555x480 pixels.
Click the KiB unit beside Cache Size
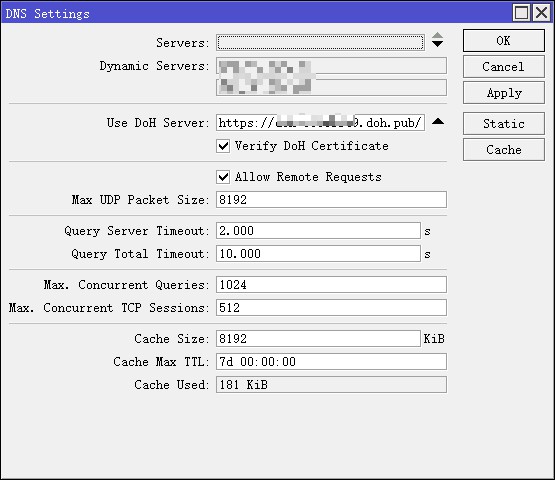click(434, 339)
